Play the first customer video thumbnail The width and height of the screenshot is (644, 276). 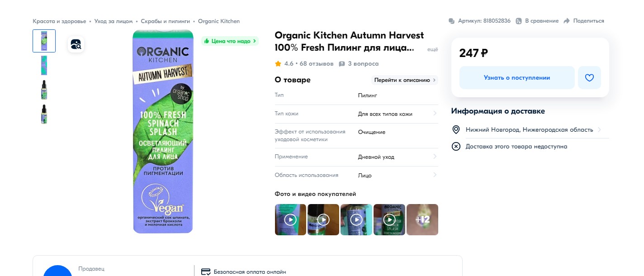pyautogui.click(x=290, y=219)
